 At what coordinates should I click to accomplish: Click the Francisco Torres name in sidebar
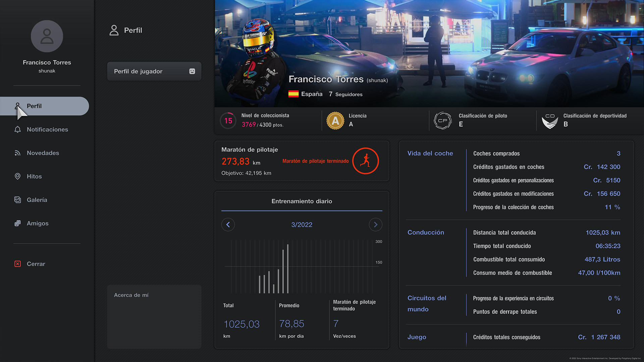tap(47, 62)
